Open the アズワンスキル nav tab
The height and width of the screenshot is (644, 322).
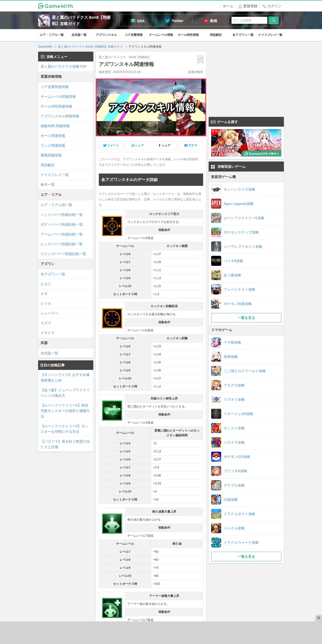pos(106,35)
